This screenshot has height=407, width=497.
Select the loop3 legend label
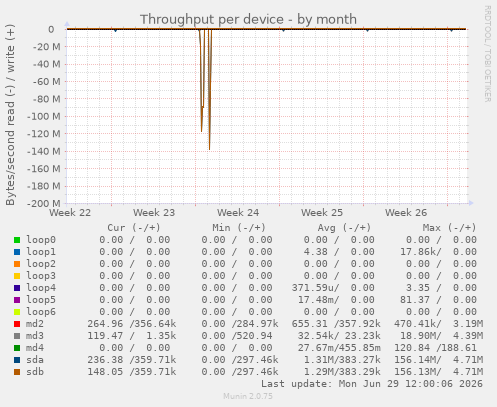click(x=41, y=276)
